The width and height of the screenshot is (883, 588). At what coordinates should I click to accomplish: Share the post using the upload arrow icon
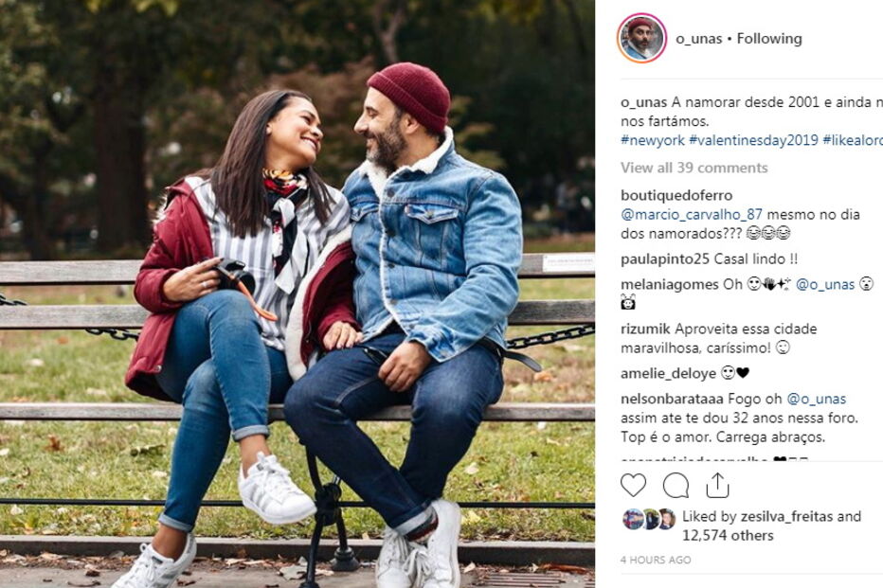717,485
